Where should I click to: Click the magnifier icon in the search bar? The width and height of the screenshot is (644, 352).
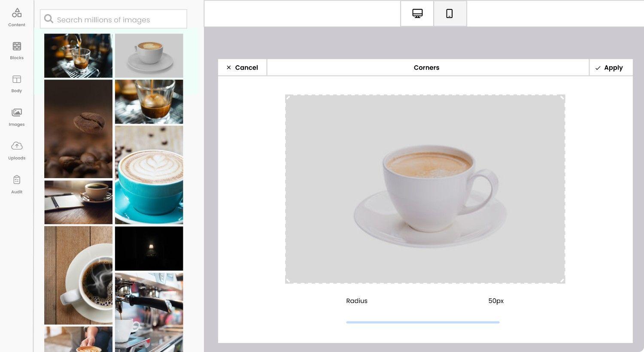tap(49, 19)
